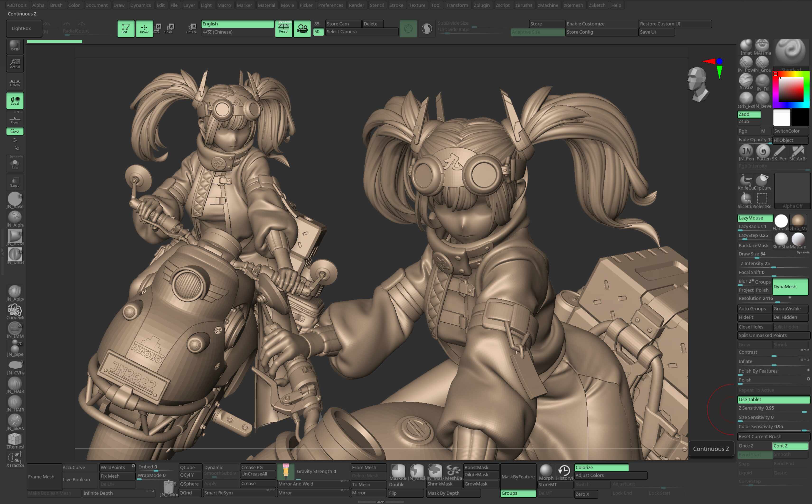812x504 pixels.
Task: Open the ZRemesh cube icon
Action: click(15, 441)
